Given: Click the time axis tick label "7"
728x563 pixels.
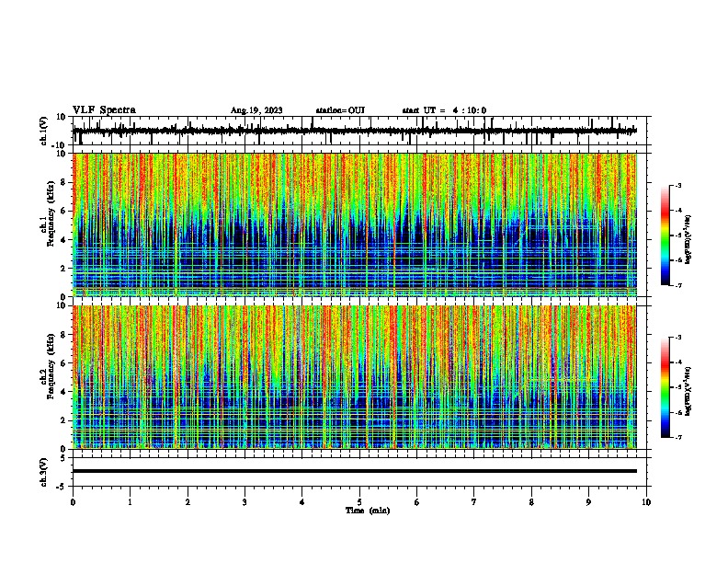Looking at the screenshot, I should (474, 502).
